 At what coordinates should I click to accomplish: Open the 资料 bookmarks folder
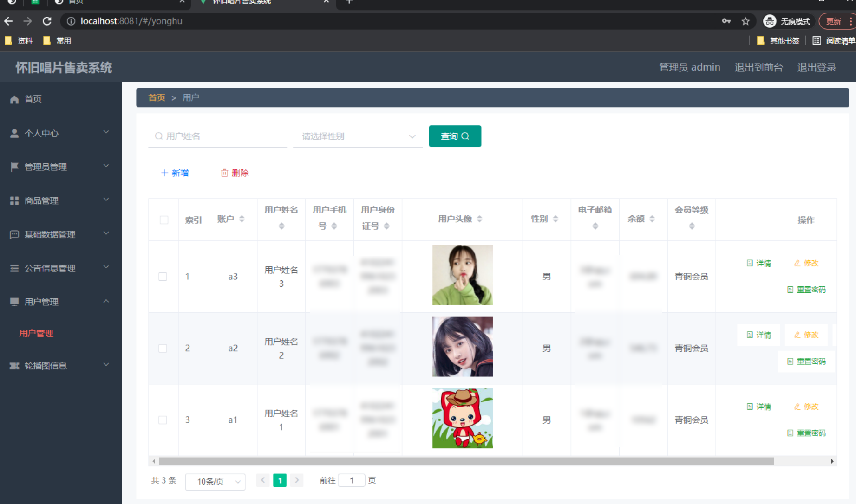click(19, 41)
